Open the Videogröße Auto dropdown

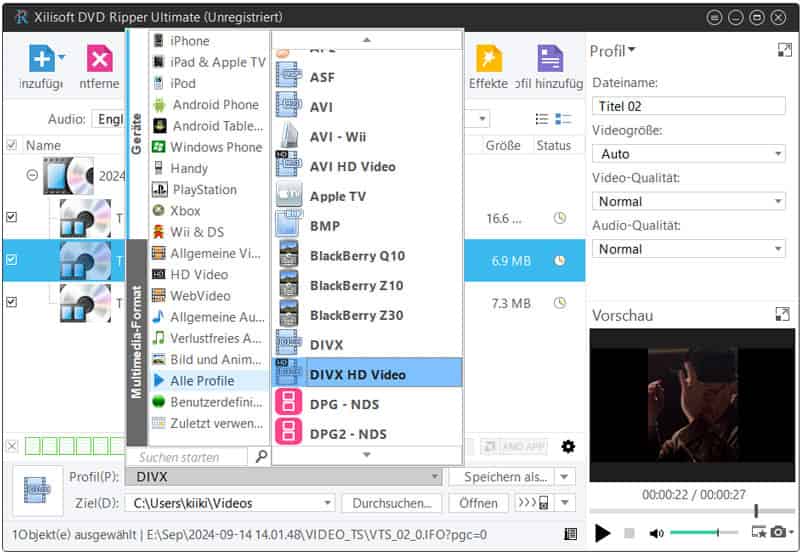tap(689, 154)
